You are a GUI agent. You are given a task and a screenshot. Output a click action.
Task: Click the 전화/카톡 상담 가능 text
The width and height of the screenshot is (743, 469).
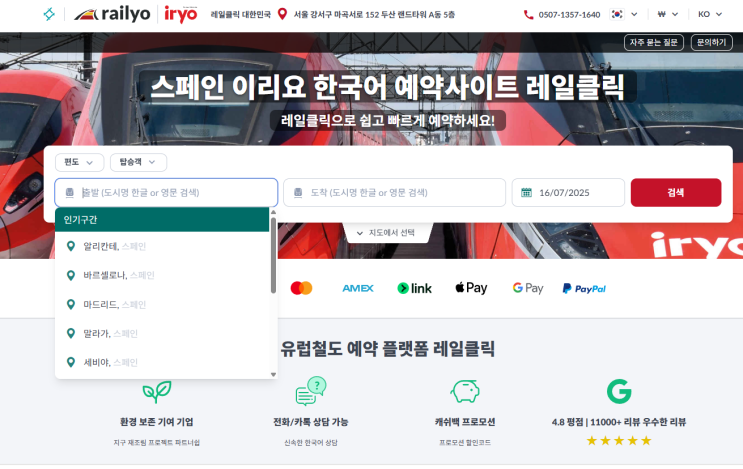pos(311,422)
